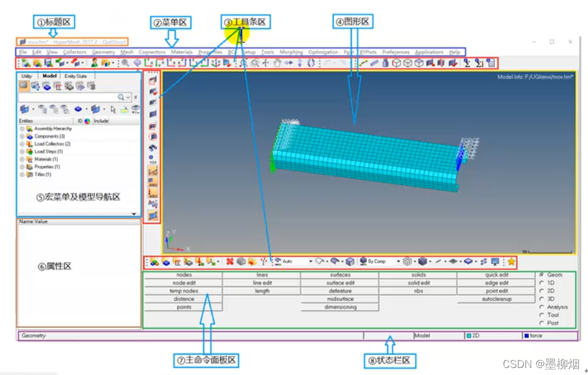This screenshot has width=588, height=375.
Task: Select the Post radio button
Action: tap(542, 323)
